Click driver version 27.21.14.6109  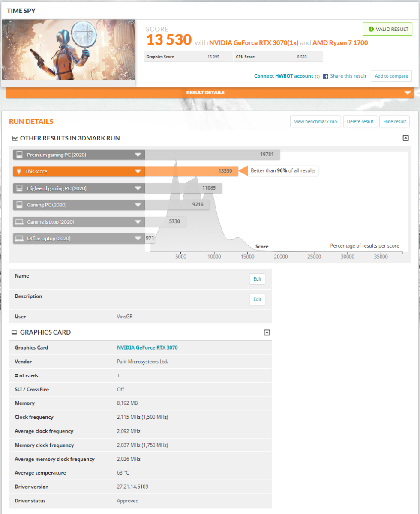pos(133,487)
